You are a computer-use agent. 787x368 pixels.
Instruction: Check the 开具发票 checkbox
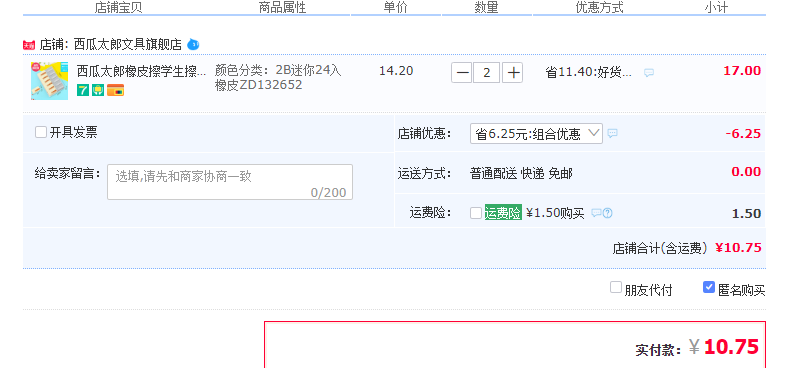[x=41, y=133]
